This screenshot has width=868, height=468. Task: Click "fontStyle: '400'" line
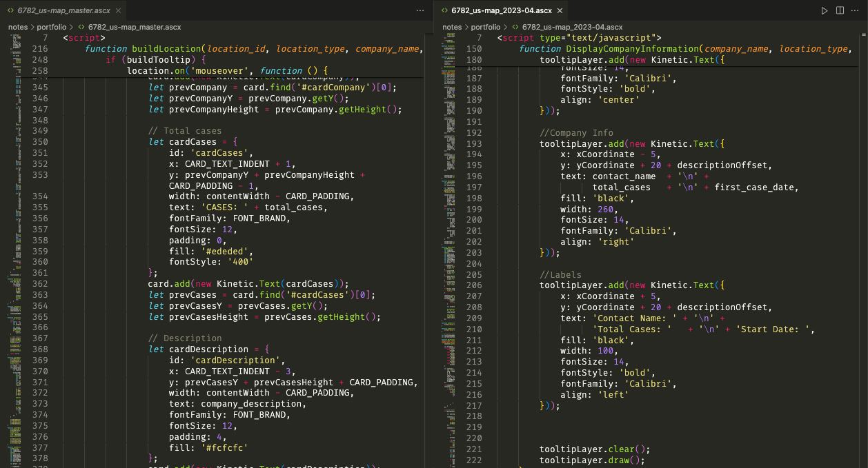click(211, 262)
